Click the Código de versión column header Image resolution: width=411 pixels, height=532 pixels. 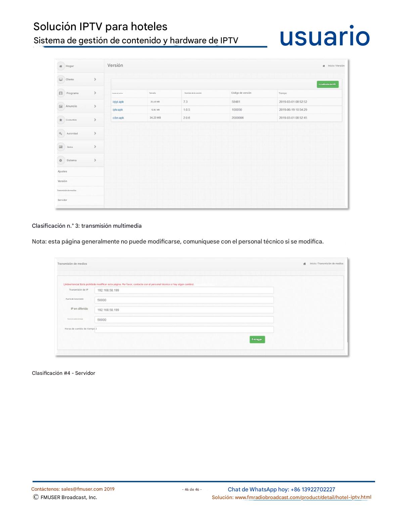(x=241, y=93)
